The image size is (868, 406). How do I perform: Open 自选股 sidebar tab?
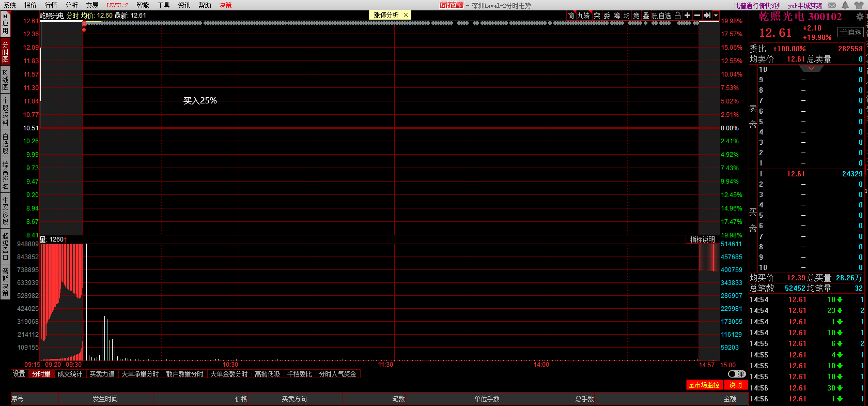[x=5, y=144]
